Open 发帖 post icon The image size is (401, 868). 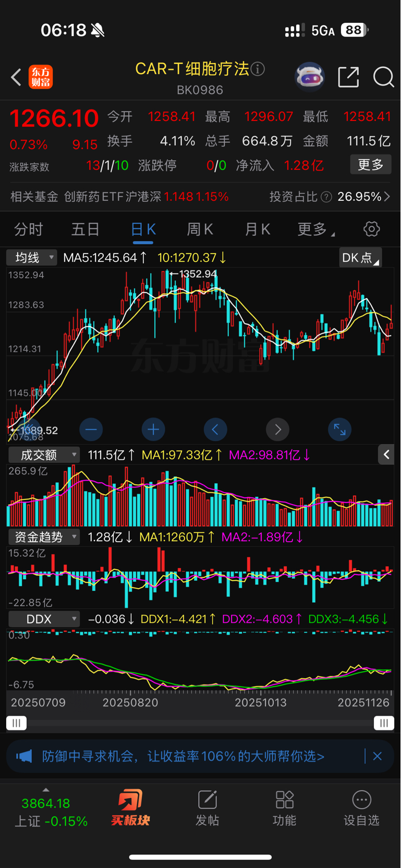coord(207,808)
